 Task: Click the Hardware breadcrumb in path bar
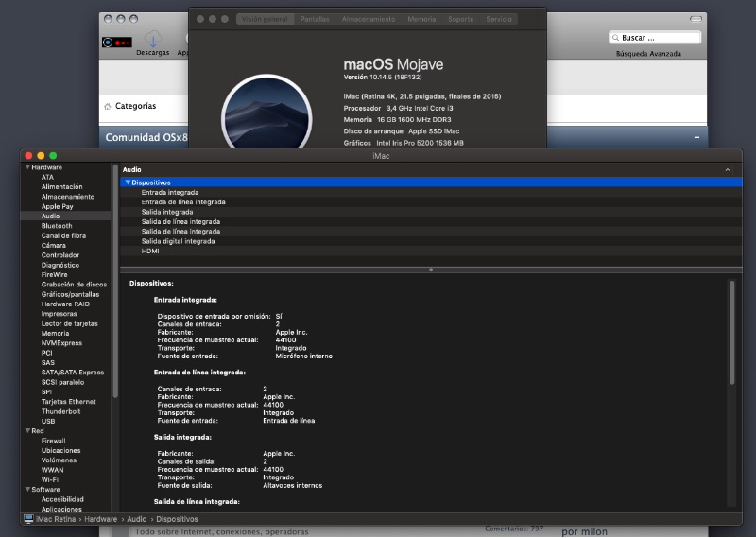click(100, 519)
